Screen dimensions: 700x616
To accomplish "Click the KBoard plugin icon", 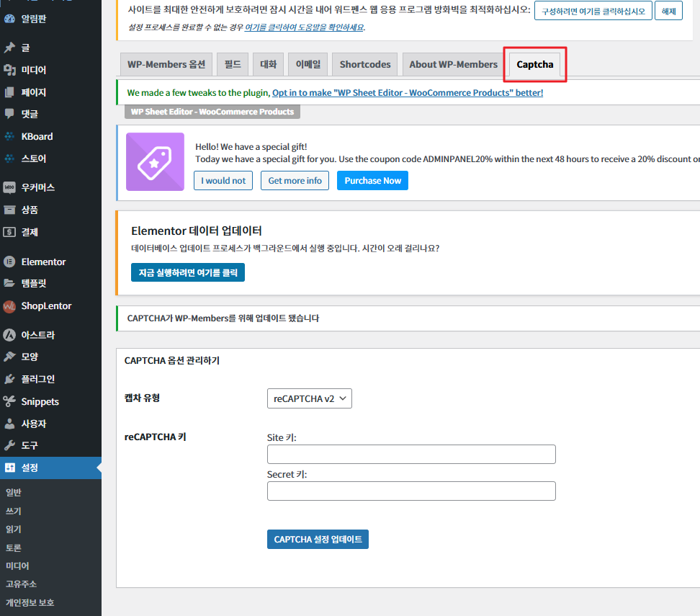I will (x=9, y=136).
